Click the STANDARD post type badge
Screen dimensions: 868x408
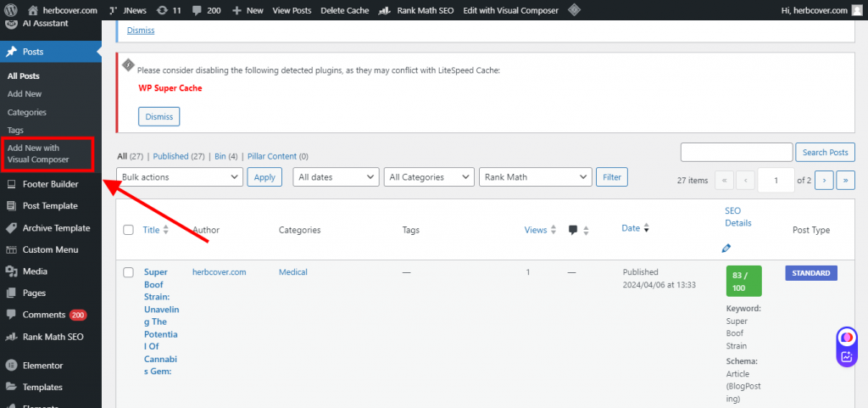coord(811,273)
